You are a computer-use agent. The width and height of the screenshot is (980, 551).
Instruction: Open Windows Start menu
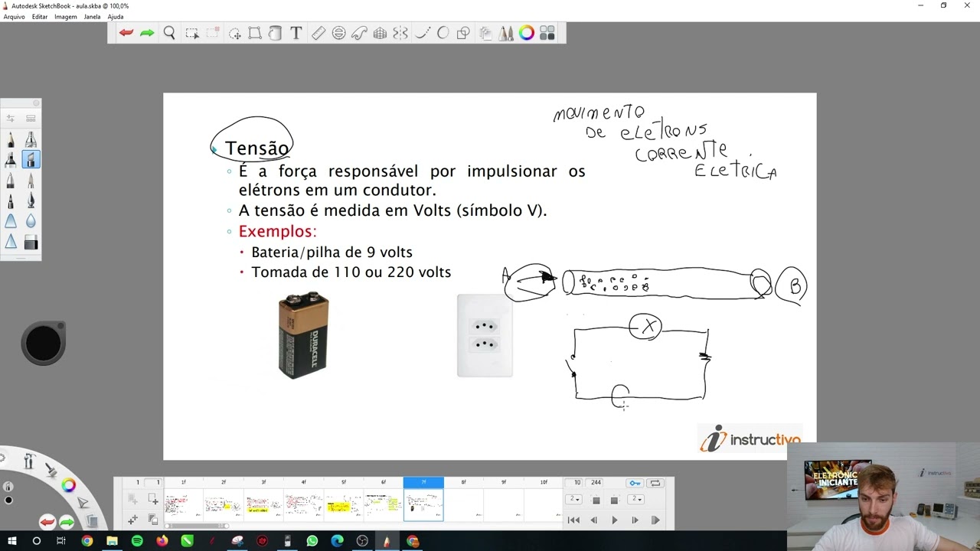click(11, 541)
